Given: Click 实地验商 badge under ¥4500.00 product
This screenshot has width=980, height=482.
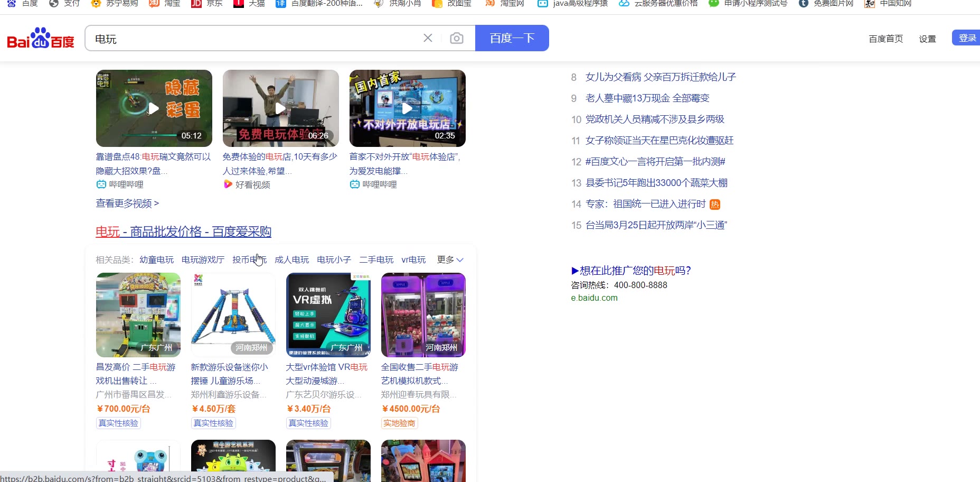Looking at the screenshot, I should click(399, 423).
